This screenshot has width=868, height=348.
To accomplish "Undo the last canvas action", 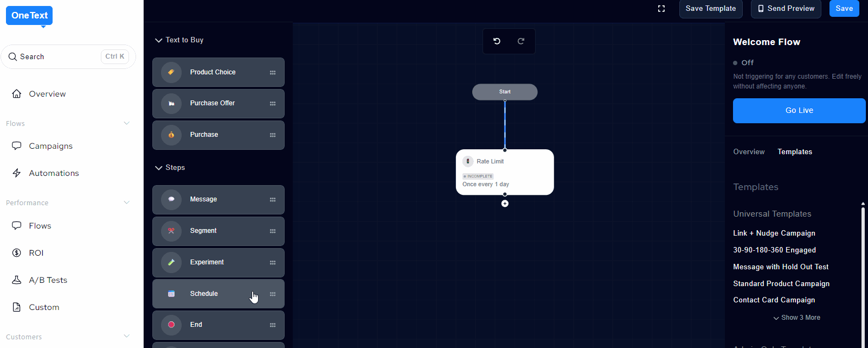I will tap(497, 41).
